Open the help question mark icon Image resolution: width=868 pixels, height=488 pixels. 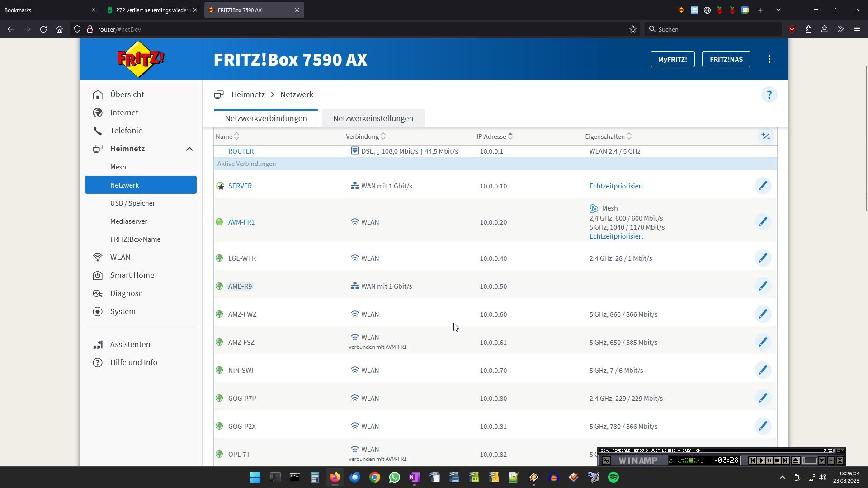[x=769, y=95]
